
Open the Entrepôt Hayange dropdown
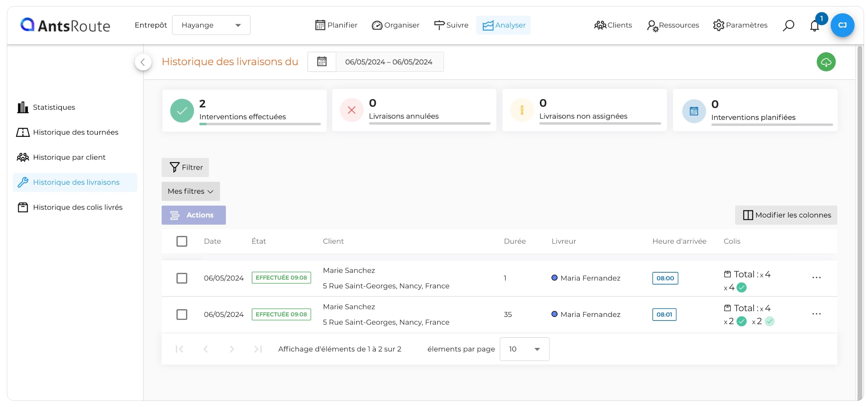click(211, 25)
